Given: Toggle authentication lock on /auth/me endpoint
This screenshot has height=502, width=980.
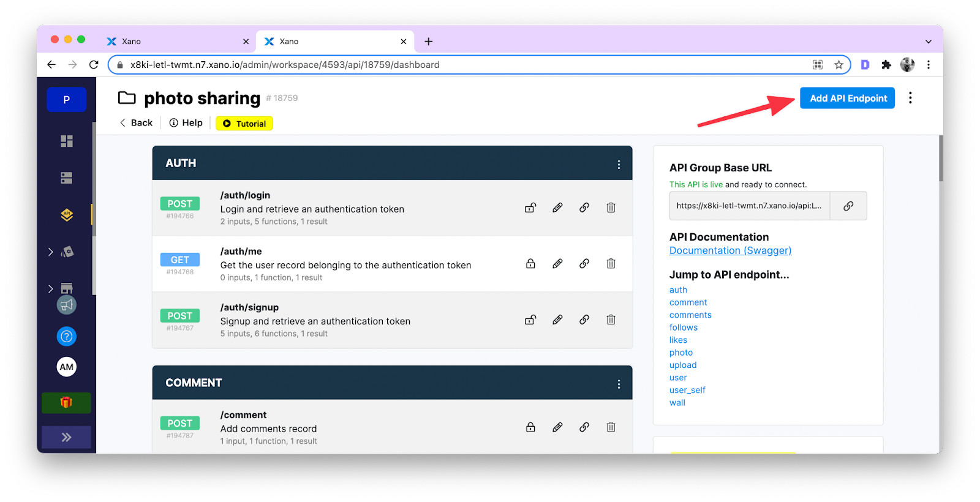Looking at the screenshot, I should tap(530, 263).
